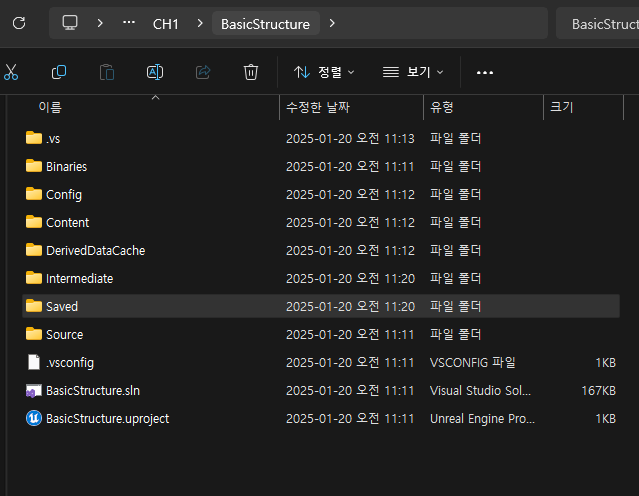Select the Config folder name

pos(64,195)
